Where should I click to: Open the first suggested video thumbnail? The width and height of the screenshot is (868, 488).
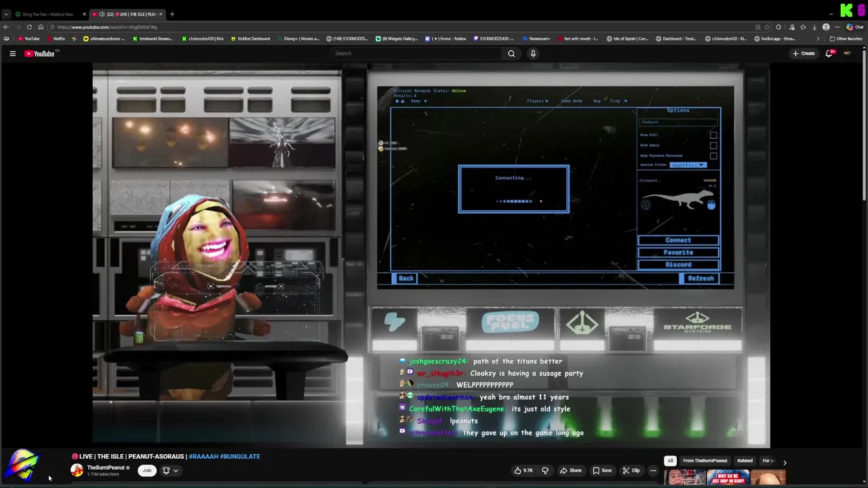pyautogui.click(x=684, y=478)
